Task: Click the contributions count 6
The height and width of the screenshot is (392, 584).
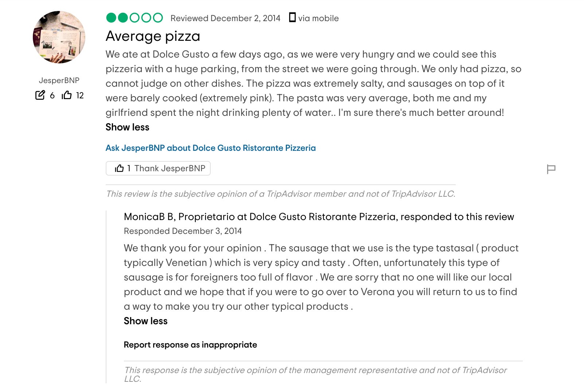Action: 52,95
